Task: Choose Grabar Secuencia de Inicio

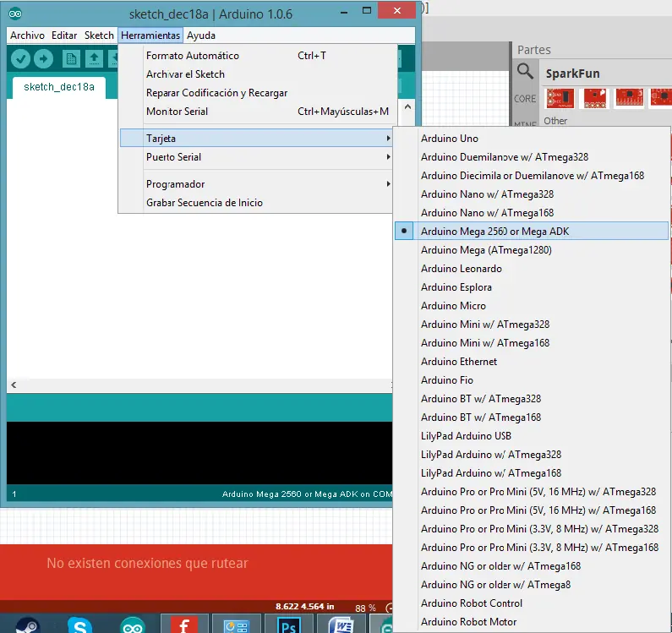Action: click(256, 203)
